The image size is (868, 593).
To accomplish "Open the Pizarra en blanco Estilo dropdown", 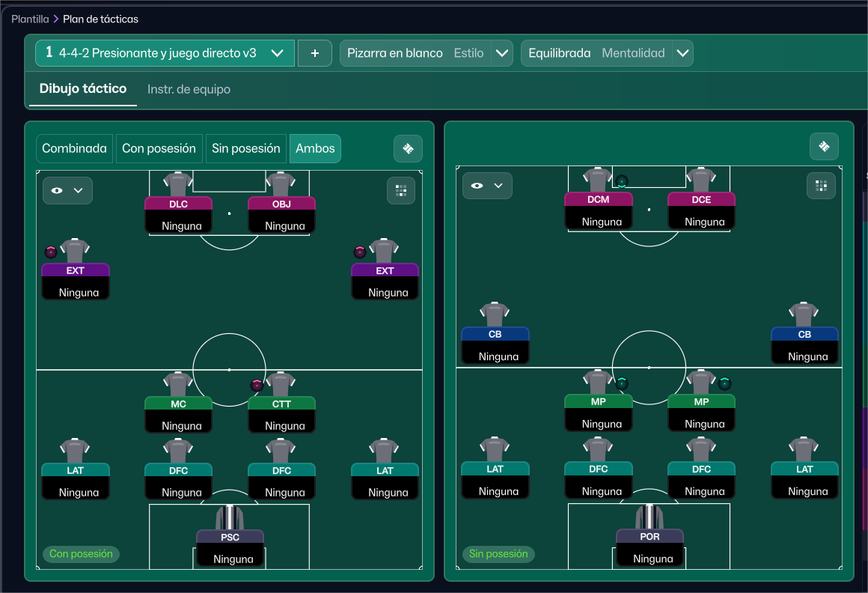I will [502, 53].
